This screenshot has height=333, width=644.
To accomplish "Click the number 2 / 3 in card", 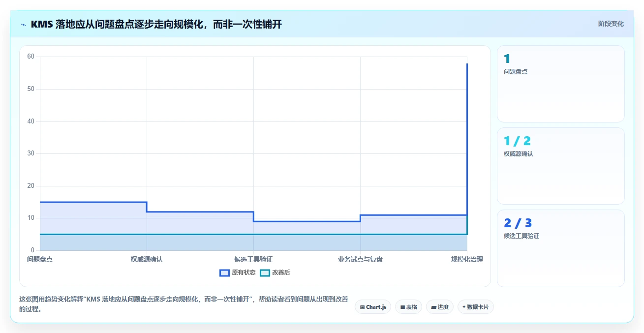I will pyautogui.click(x=518, y=223).
